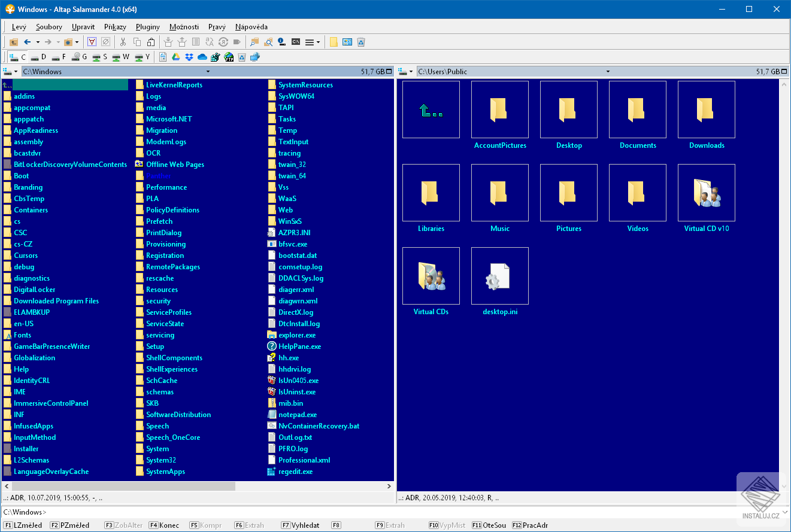Click the Cut scissors icon

pos(123,42)
